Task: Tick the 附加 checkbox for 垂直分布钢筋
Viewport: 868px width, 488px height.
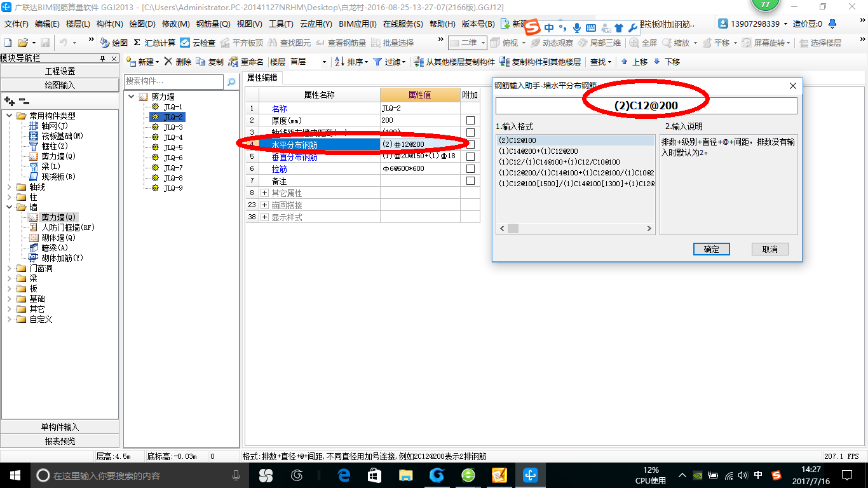Action: pos(470,157)
